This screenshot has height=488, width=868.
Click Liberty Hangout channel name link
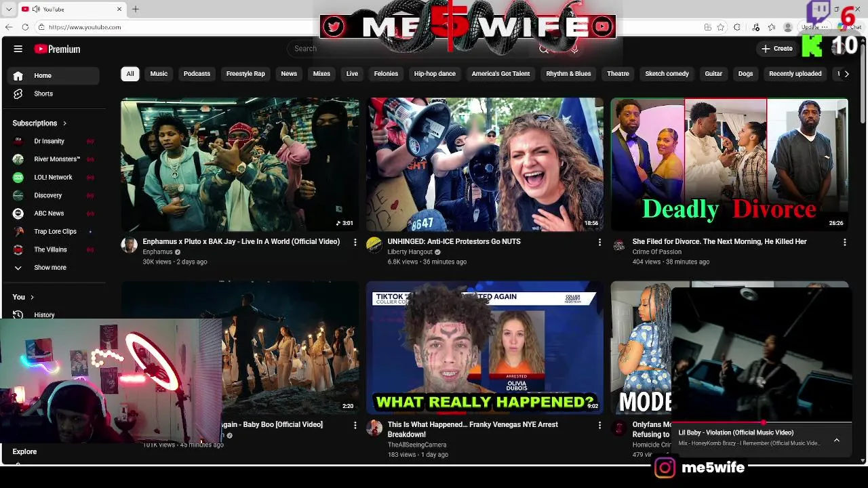point(410,252)
